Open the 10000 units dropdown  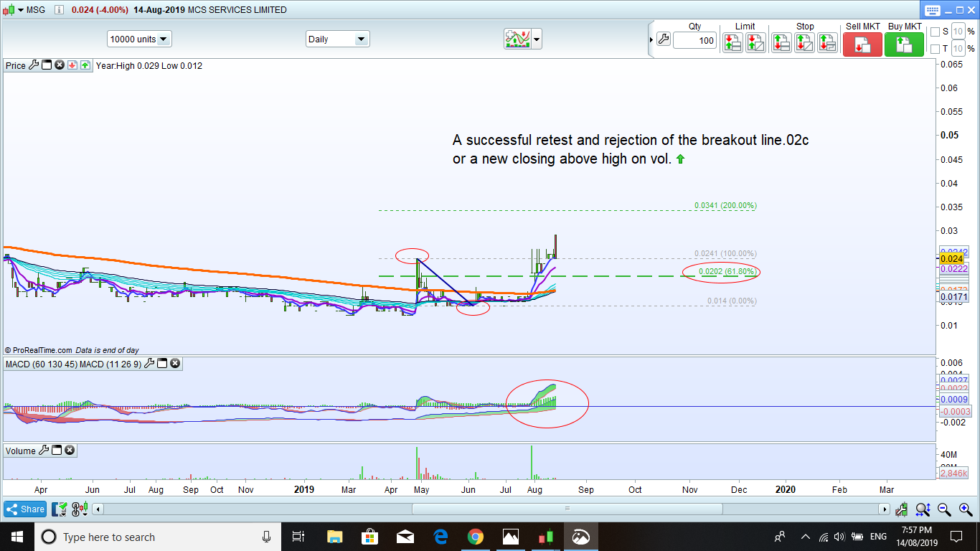pos(139,39)
